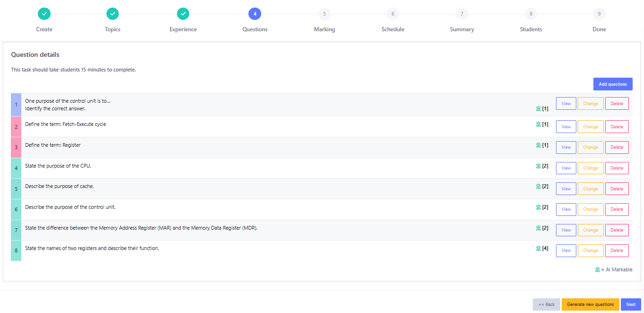Select the question 7 number color block
The image size is (644, 313).
tap(16, 230)
